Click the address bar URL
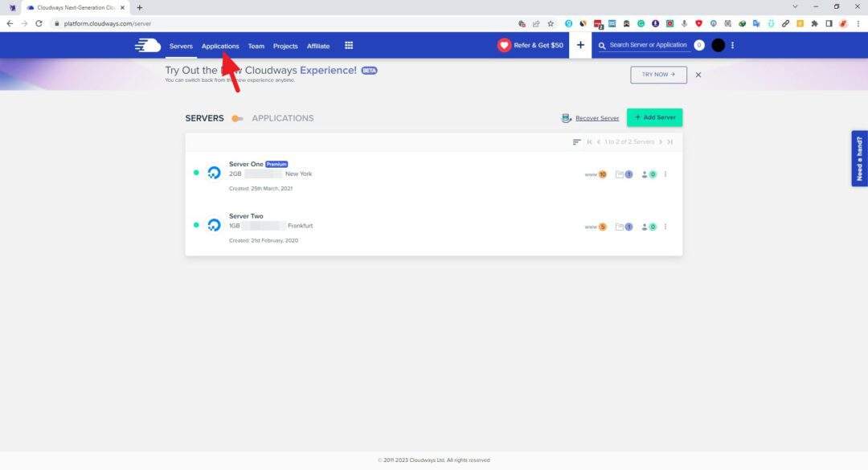Viewport: 868px width, 470px height. point(108,24)
